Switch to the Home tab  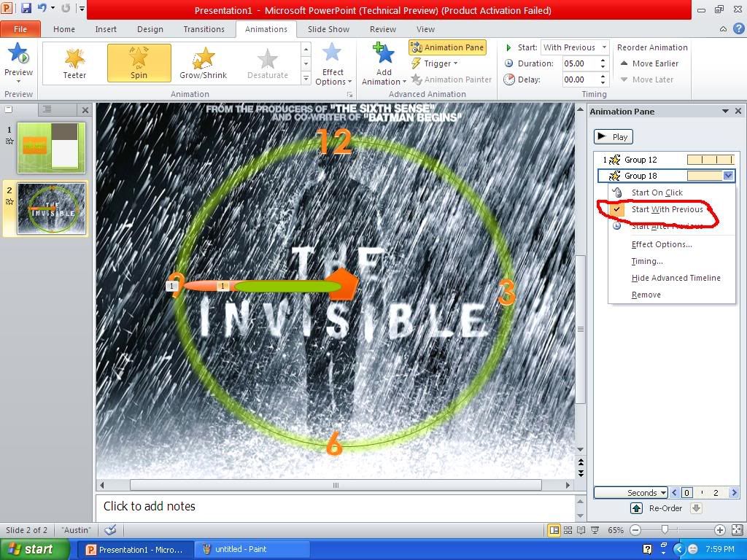click(x=64, y=29)
